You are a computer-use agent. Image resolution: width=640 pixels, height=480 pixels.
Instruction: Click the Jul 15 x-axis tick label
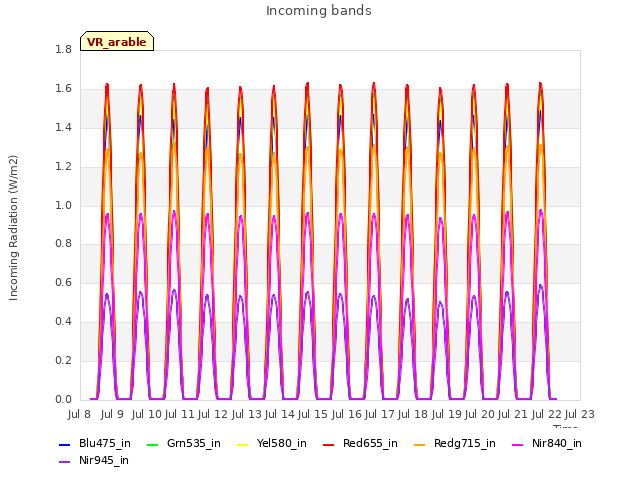tap(313, 414)
